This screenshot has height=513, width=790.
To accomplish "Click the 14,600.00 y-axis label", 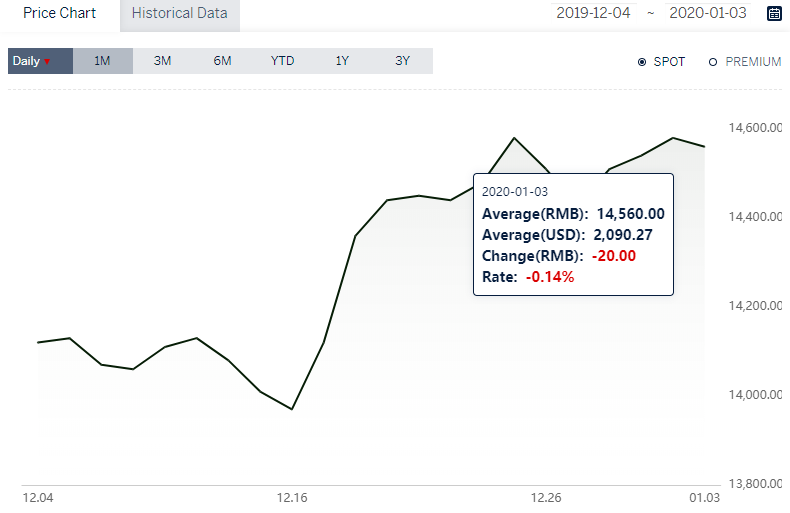I will [756, 127].
